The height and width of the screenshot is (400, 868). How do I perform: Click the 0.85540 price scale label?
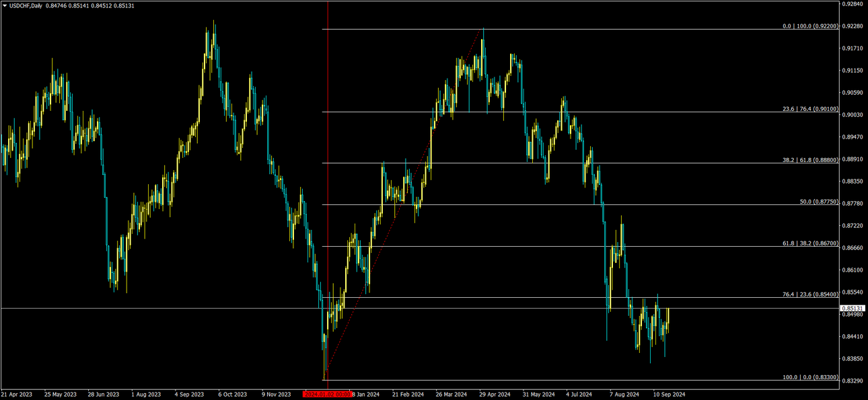(852, 292)
